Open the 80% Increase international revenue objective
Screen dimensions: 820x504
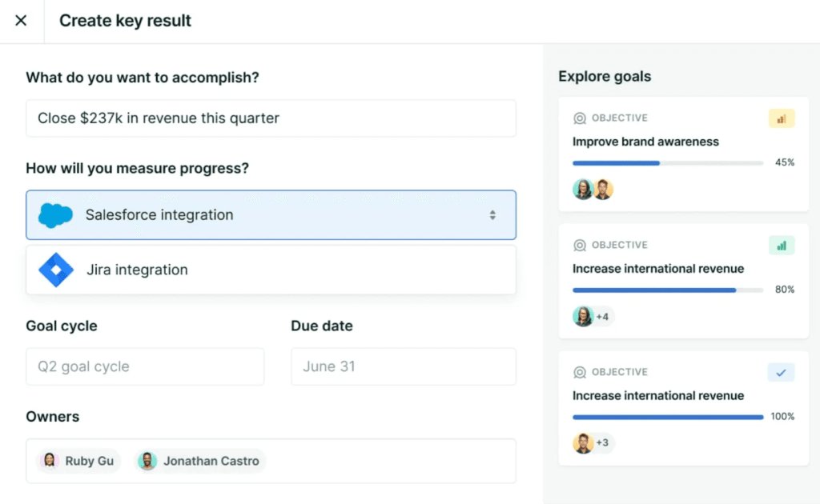tap(657, 269)
